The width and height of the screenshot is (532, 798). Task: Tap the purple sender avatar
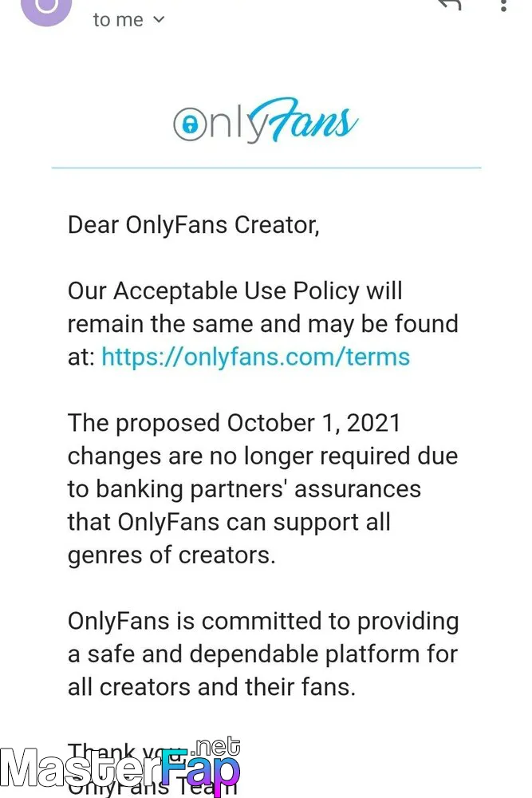coord(46,9)
